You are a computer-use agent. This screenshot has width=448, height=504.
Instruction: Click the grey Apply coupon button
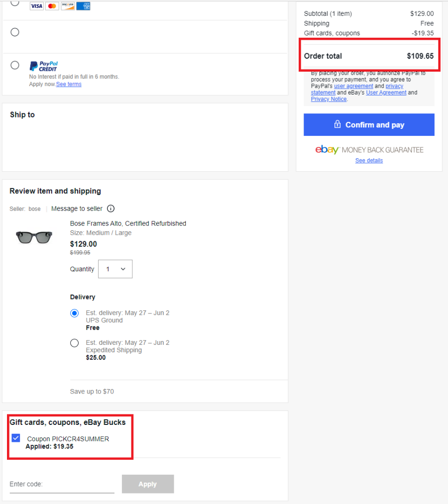(148, 484)
